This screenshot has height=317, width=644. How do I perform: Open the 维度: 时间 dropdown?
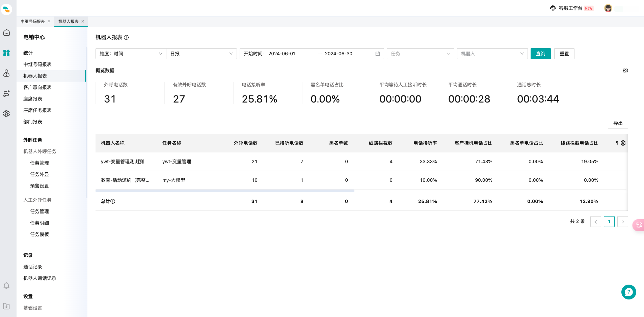coord(131,54)
